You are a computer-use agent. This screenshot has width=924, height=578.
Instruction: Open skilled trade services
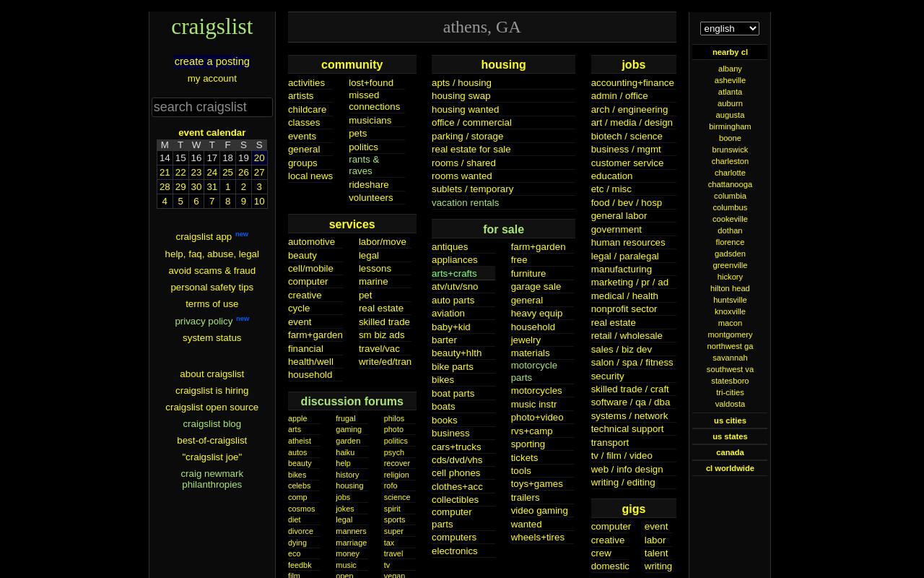[384, 322]
